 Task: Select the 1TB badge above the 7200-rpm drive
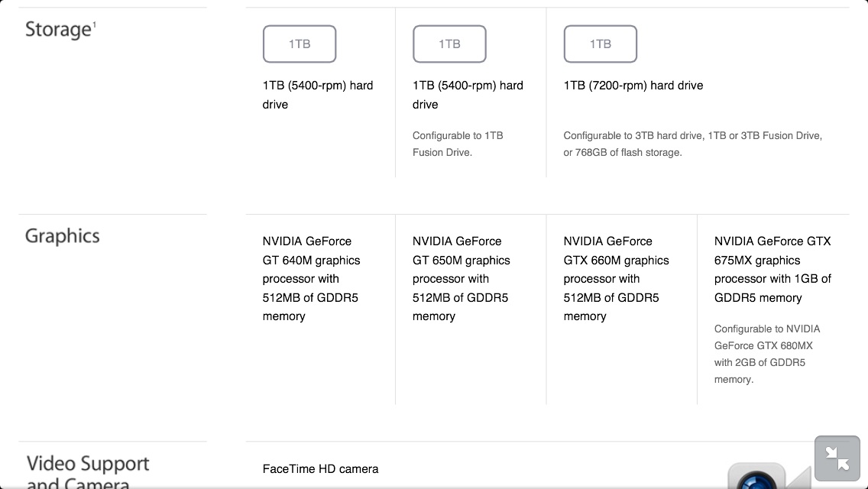[x=600, y=44]
